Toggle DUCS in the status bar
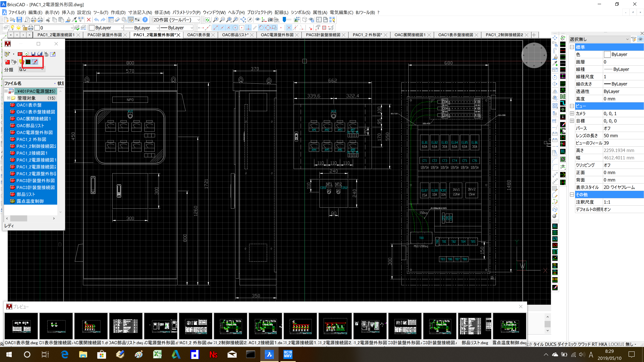 click(550, 344)
